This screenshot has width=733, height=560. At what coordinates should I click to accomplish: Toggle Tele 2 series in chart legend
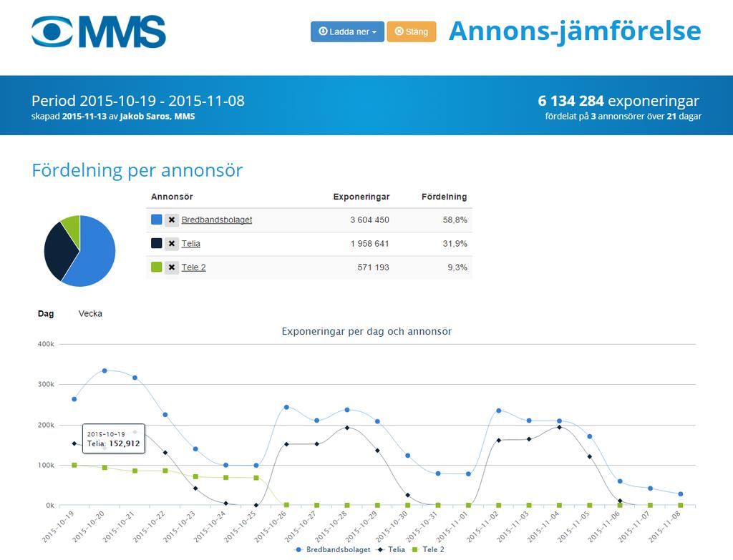pos(428,550)
